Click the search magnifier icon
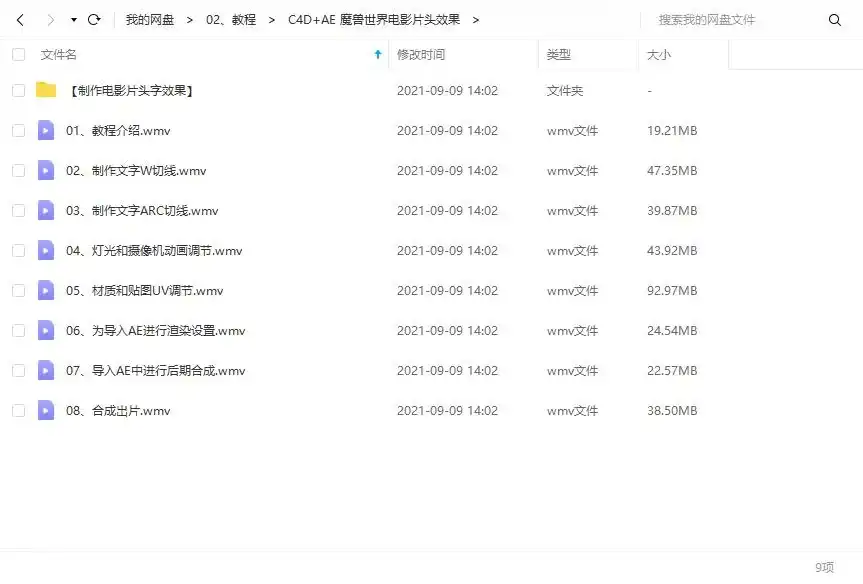 (x=835, y=20)
